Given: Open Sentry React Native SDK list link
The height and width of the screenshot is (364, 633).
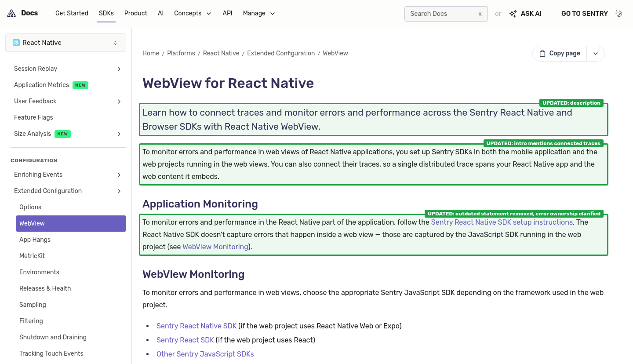Looking at the screenshot, I should (196, 326).
